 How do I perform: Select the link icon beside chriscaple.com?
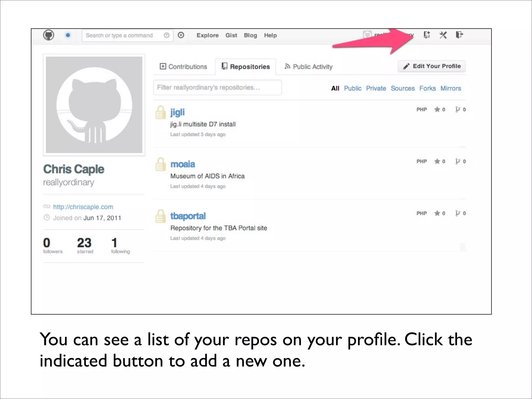coord(47,207)
